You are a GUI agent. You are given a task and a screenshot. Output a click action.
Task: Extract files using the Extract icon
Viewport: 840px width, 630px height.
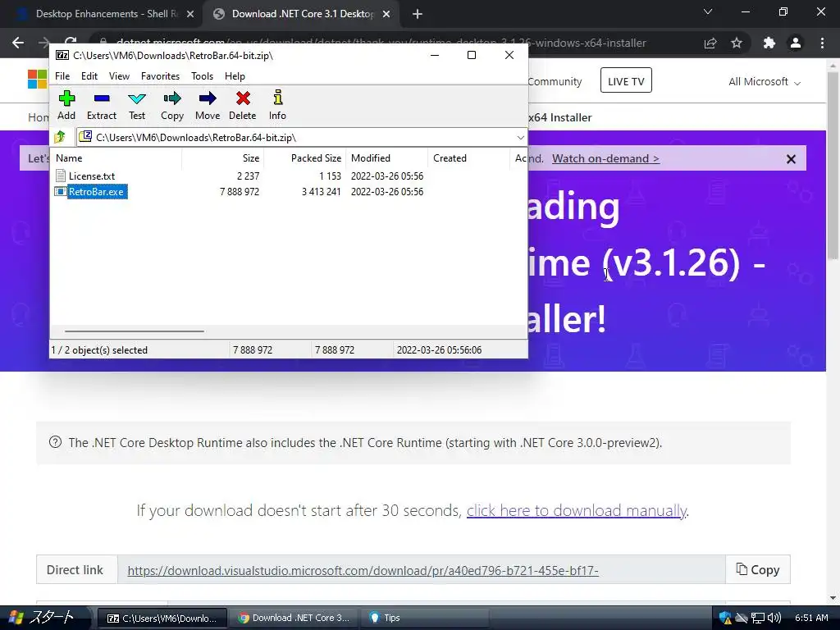tap(101, 106)
